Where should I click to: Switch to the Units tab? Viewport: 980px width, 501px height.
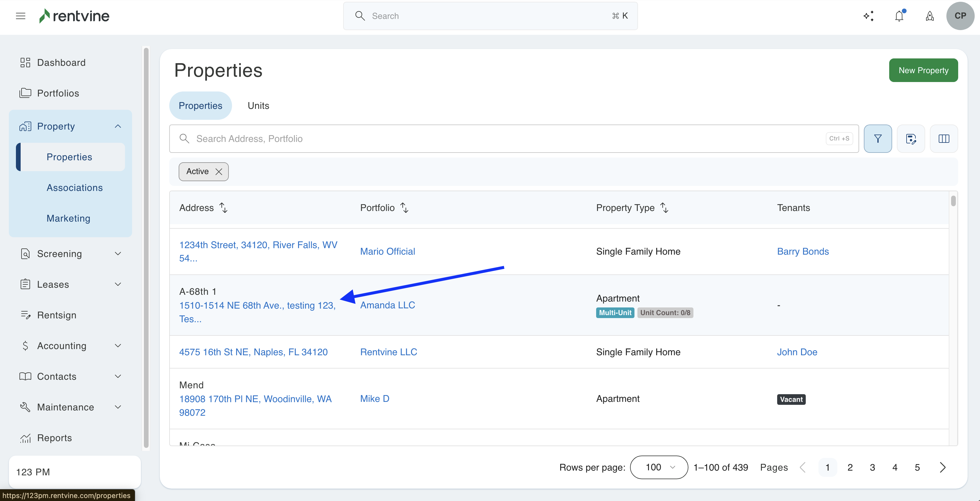click(258, 106)
